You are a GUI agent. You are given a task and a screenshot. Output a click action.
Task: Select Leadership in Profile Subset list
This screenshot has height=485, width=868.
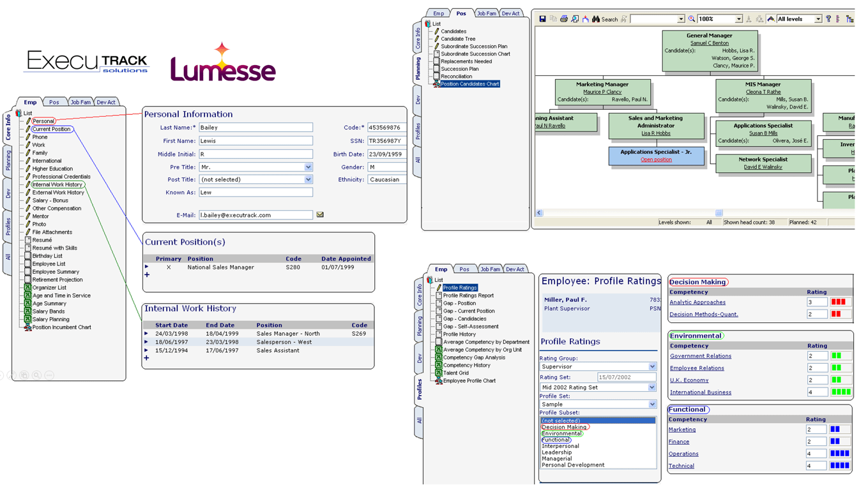[556, 452]
